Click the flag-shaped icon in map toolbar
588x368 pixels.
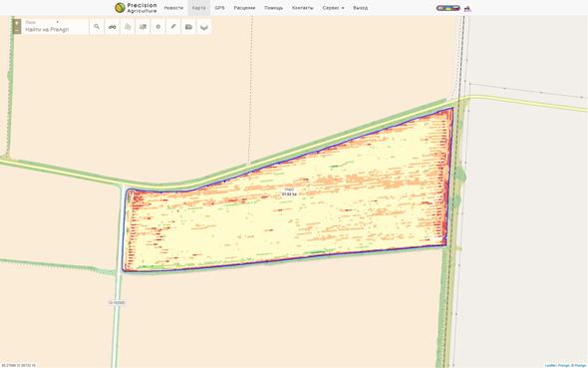143,27
